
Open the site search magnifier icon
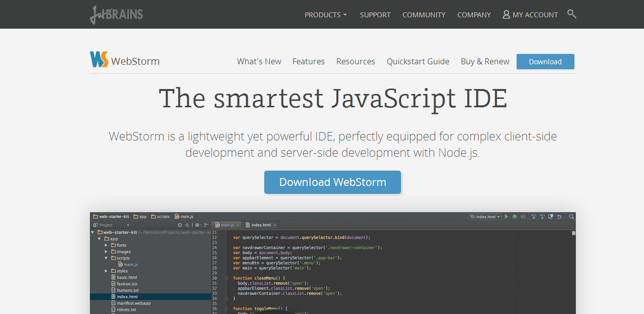point(572,14)
